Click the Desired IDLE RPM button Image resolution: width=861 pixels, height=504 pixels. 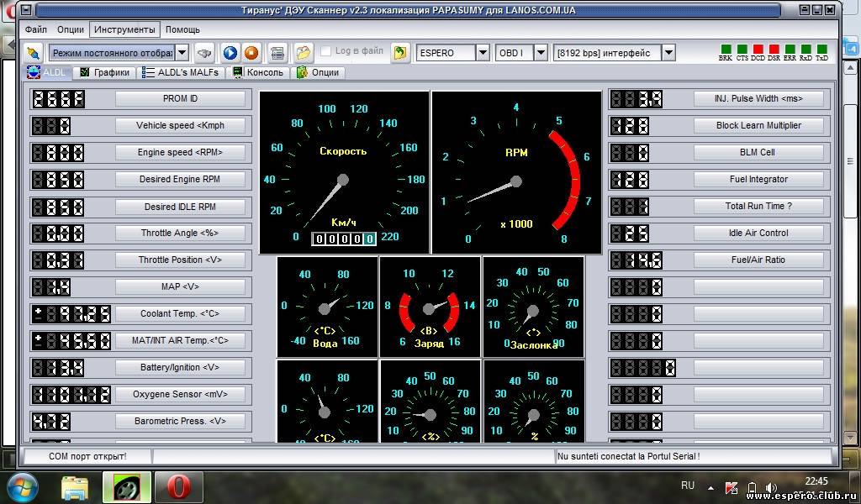[180, 207]
